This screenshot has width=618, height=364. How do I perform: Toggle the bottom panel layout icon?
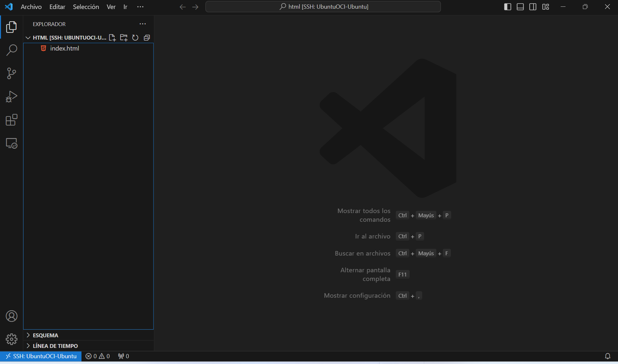[x=520, y=7]
